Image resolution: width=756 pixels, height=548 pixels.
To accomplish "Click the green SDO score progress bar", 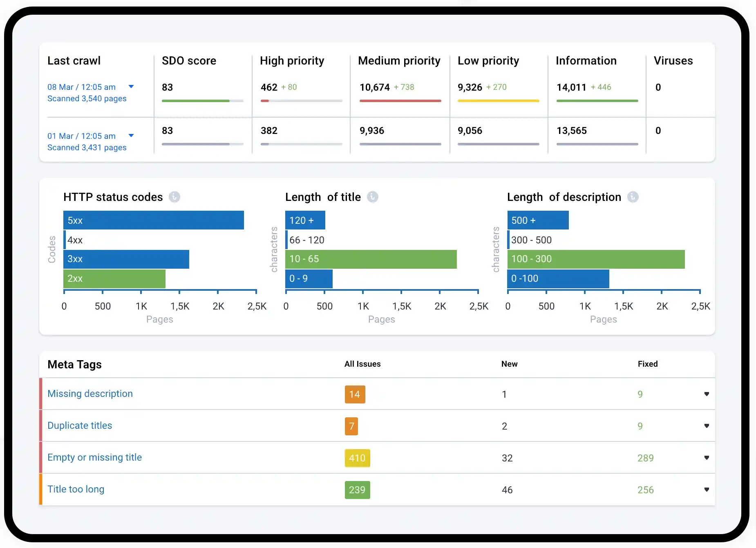I will [203, 100].
